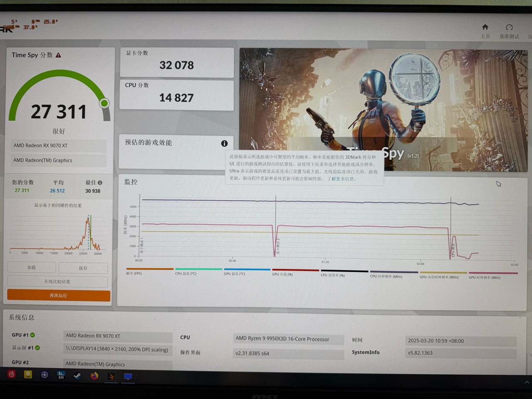The image size is (532, 399).
Task: Click the green check badge beside 显示屏 #1
Action: pos(37,348)
